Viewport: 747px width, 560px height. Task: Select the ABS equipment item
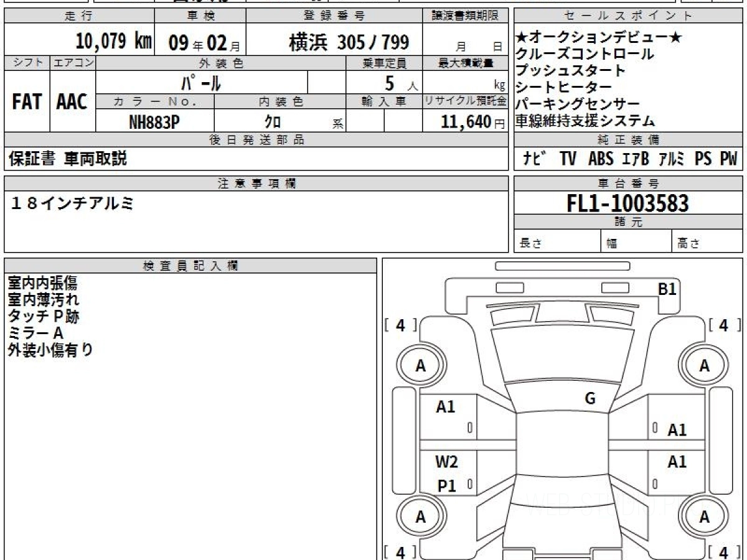pos(600,159)
